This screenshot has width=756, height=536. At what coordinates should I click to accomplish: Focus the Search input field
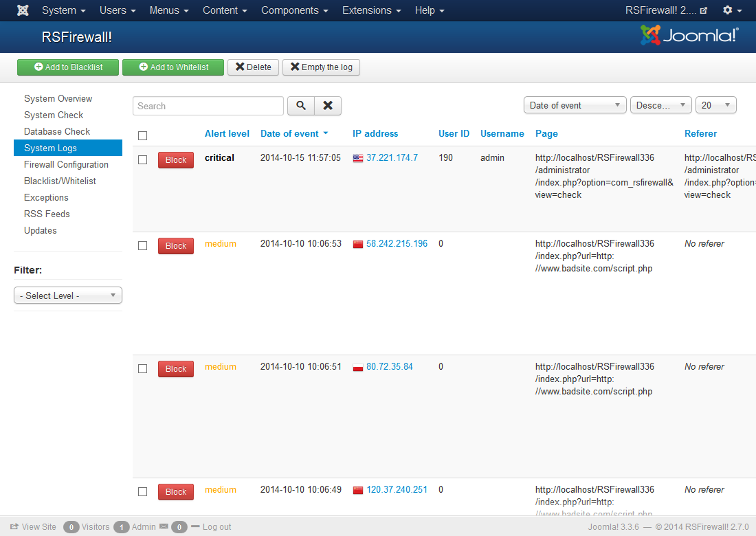pyautogui.click(x=208, y=106)
